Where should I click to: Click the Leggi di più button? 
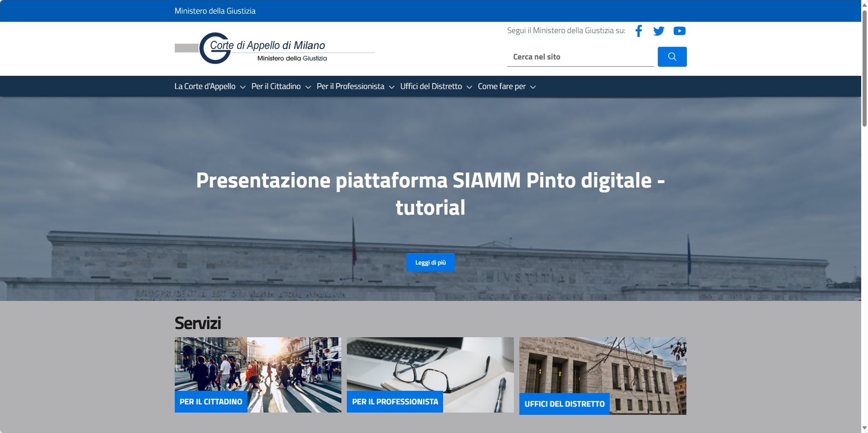[x=430, y=262]
